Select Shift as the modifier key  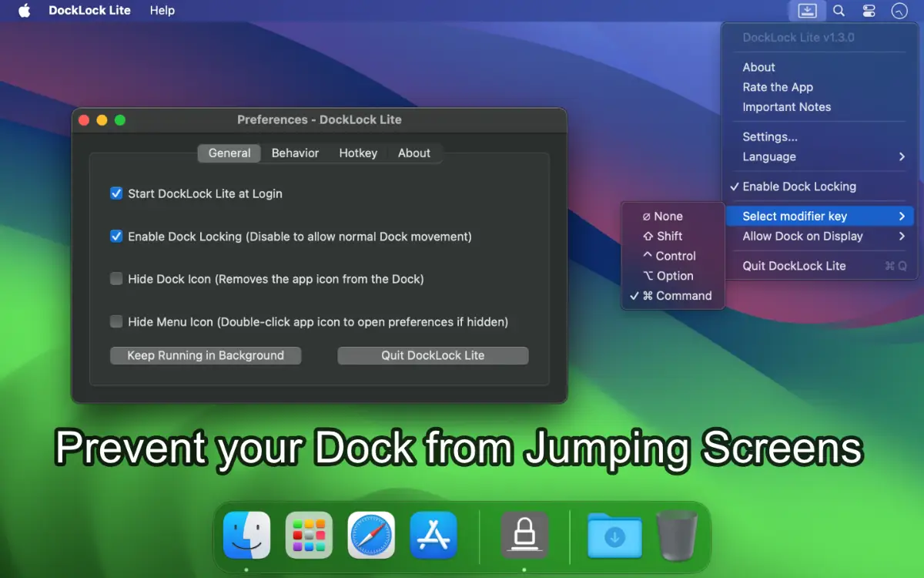point(667,236)
